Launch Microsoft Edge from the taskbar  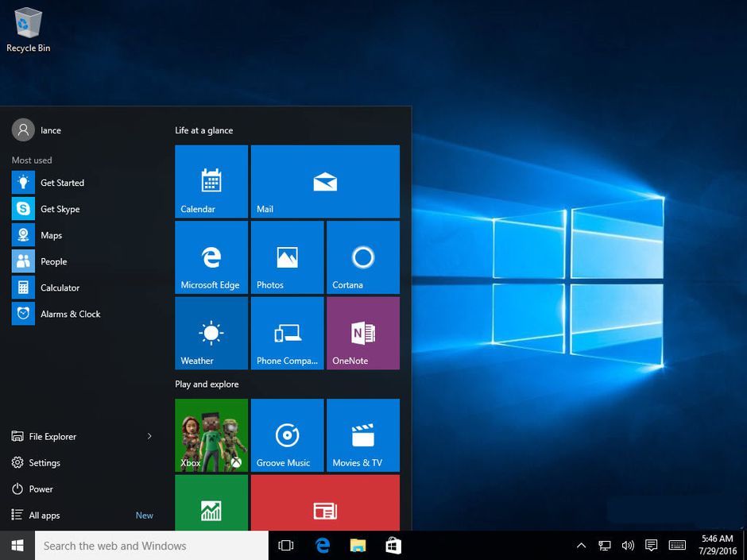pos(322,546)
